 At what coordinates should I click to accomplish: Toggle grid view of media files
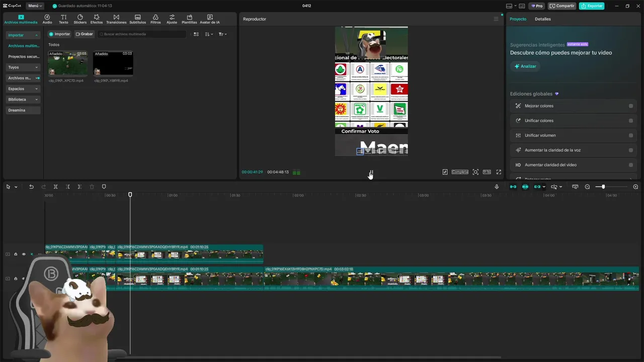[196, 34]
